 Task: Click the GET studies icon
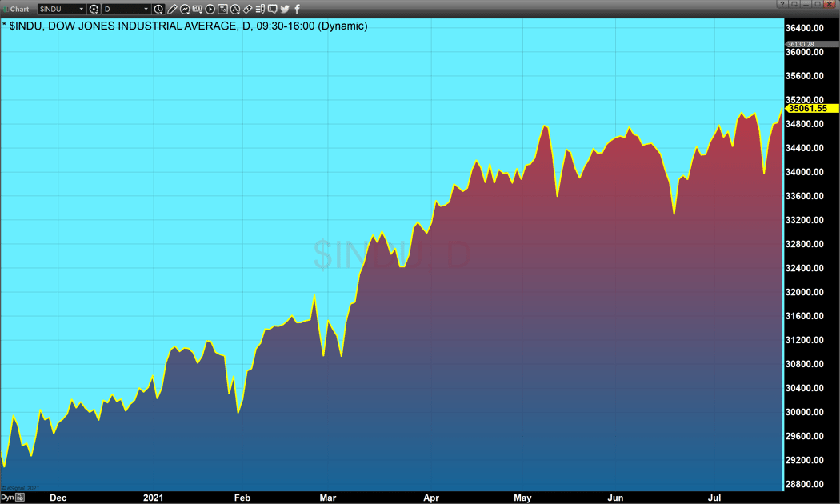point(197,9)
